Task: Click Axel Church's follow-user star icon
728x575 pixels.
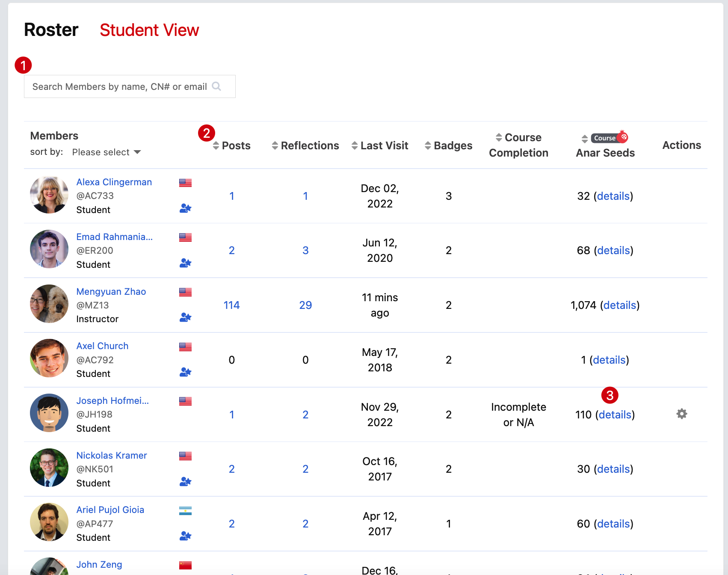Action: tap(185, 372)
